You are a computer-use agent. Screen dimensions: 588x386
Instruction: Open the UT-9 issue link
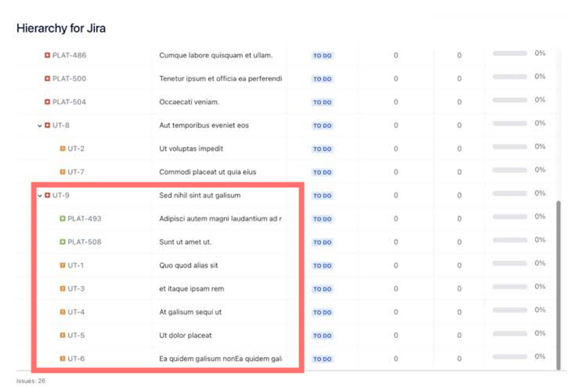pyautogui.click(x=61, y=195)
